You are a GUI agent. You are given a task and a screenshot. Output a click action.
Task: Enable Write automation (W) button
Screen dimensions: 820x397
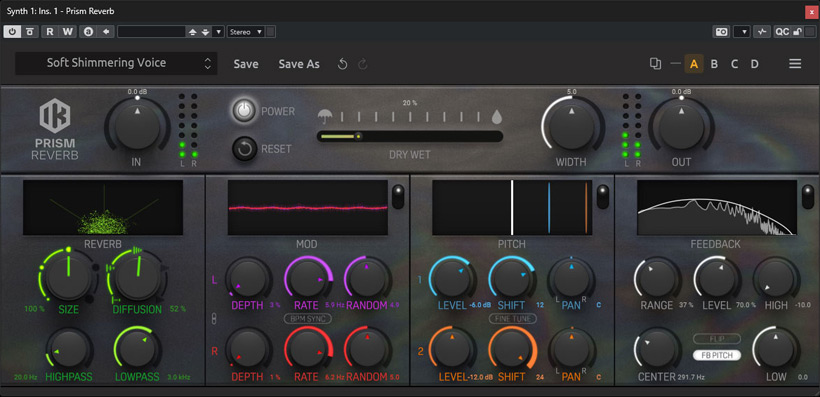pyautogui.click(x=68, y=32)
